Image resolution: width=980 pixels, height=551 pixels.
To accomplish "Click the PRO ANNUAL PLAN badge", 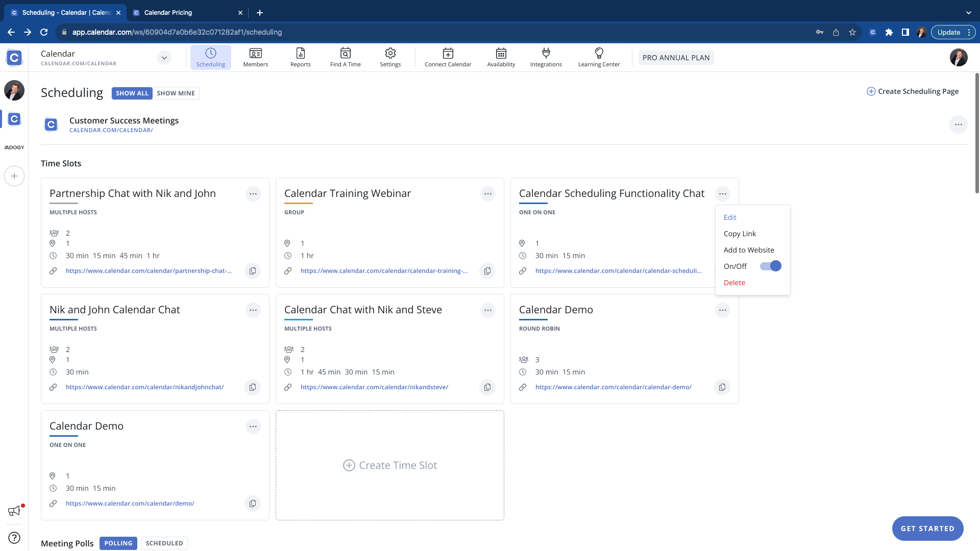I will pos(676,58).
